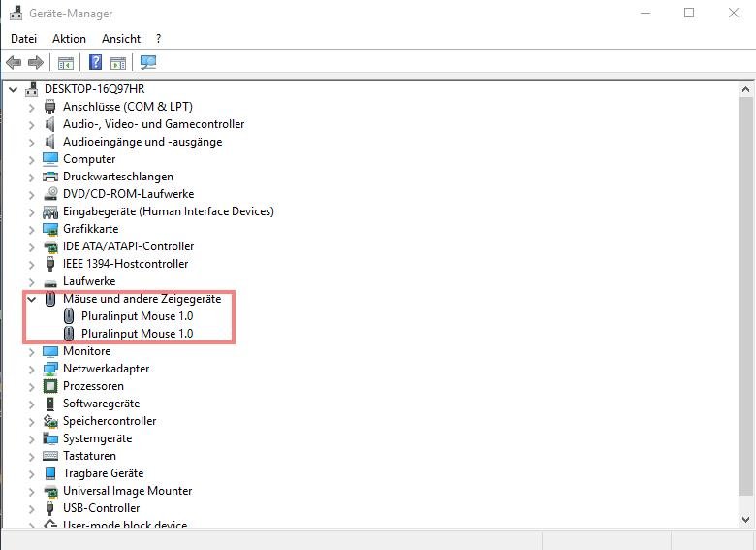
Task: Click the properties pane toolbar icon
Action: 117,63
